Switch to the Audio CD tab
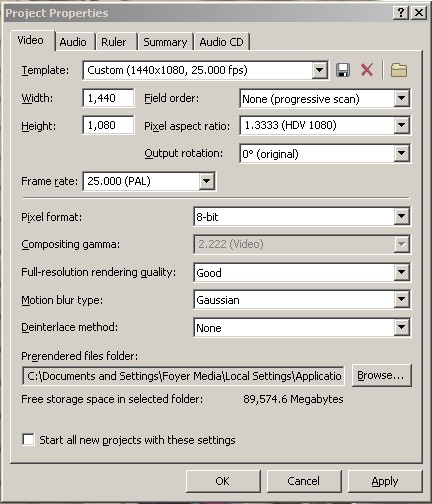 pos(221,42)
